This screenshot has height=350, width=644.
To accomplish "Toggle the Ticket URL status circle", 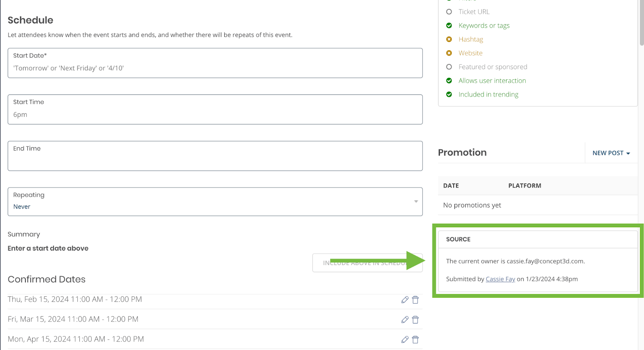I will pos(449,12).
